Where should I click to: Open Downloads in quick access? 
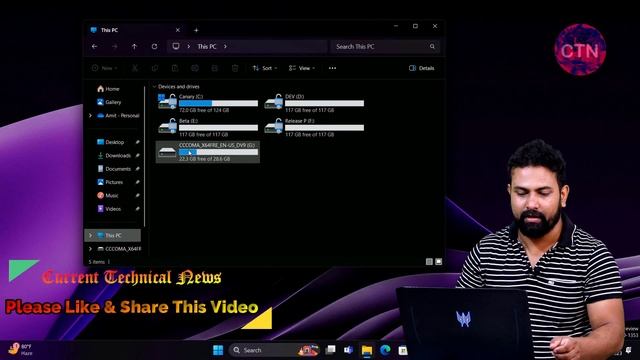pos(114,156)
